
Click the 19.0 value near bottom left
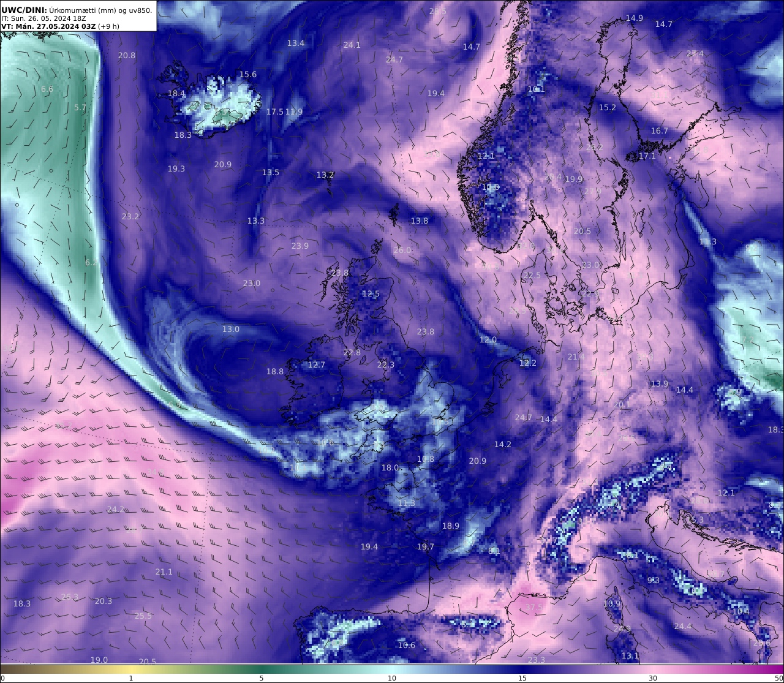tap(99, 660)
